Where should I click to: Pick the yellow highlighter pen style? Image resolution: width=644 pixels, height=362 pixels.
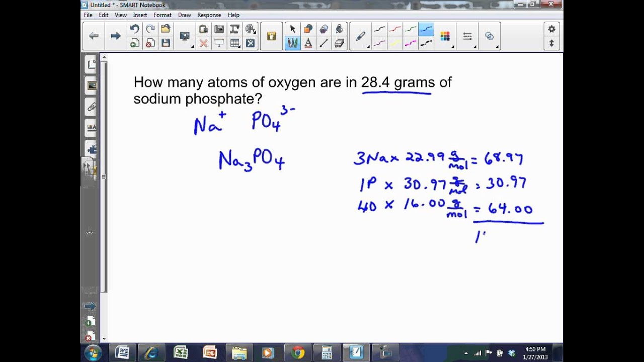[x=395, y=43]
